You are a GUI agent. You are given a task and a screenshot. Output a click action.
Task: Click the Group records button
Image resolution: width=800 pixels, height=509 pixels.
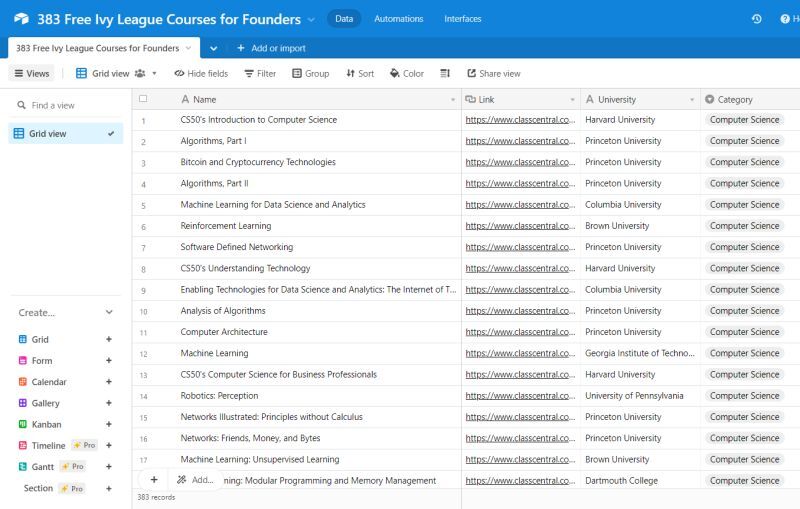click(311, 73)
